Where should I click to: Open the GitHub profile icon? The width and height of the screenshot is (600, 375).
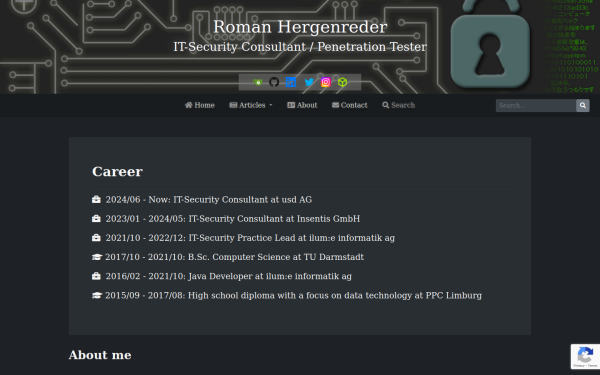[274, 82]
